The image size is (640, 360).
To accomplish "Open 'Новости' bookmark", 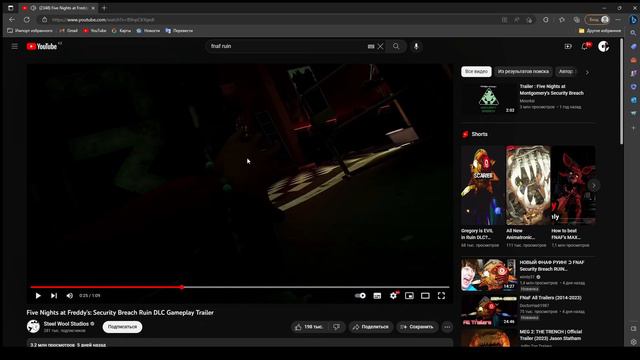I will click(x=148, y=31).
